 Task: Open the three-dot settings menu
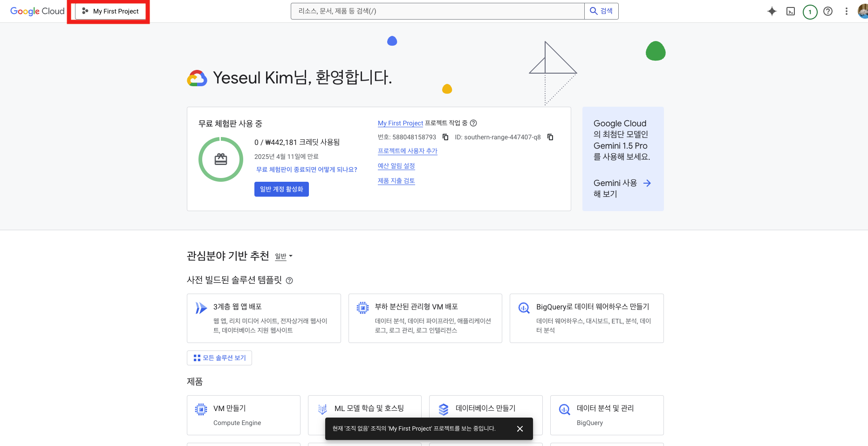(x=847, y=11)
